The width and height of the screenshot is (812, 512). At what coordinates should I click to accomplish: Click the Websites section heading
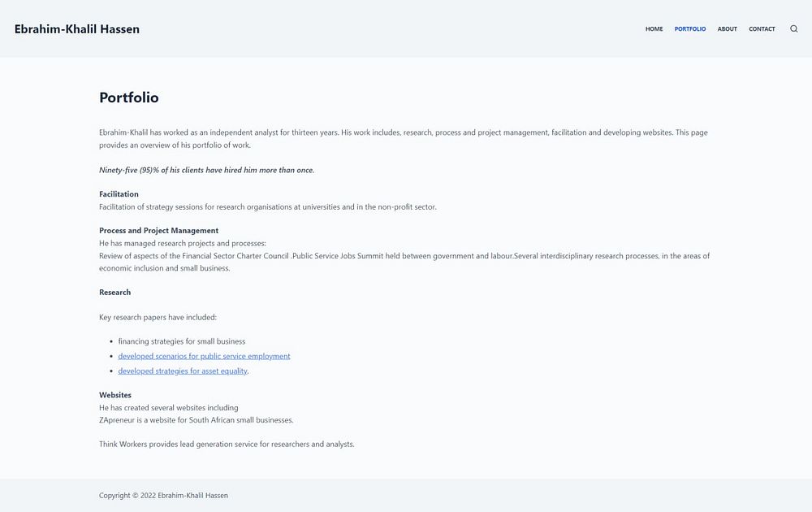[115, 395]
